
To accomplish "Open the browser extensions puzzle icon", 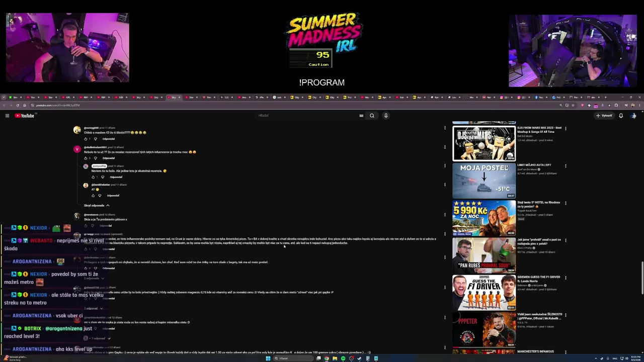I will click(x=616, y=106).
